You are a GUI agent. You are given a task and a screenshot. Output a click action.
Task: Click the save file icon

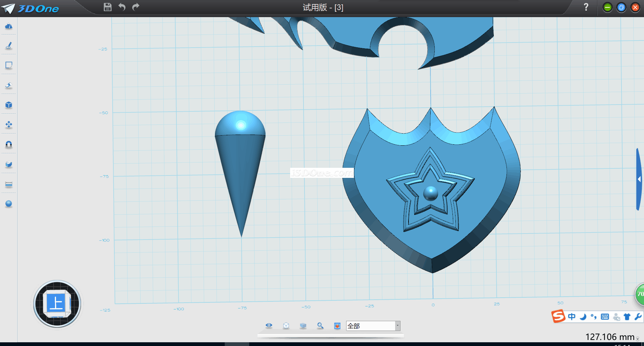tap(107, 7)
